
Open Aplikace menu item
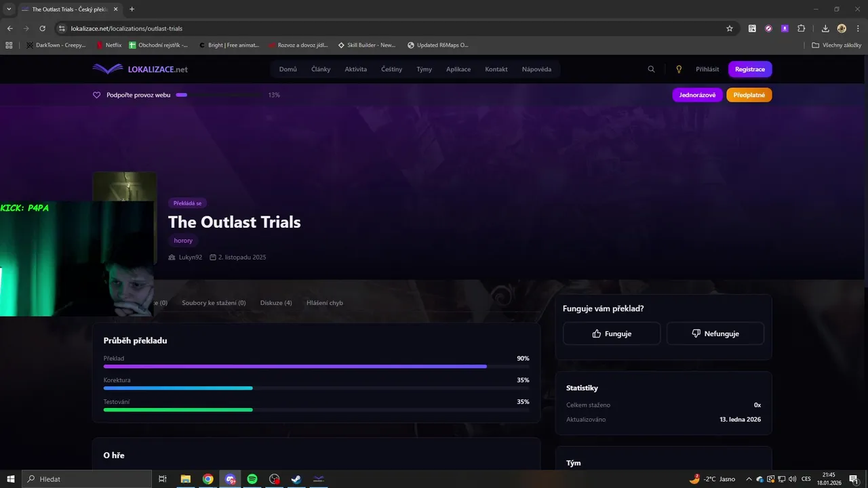click(x=458, y=69)
